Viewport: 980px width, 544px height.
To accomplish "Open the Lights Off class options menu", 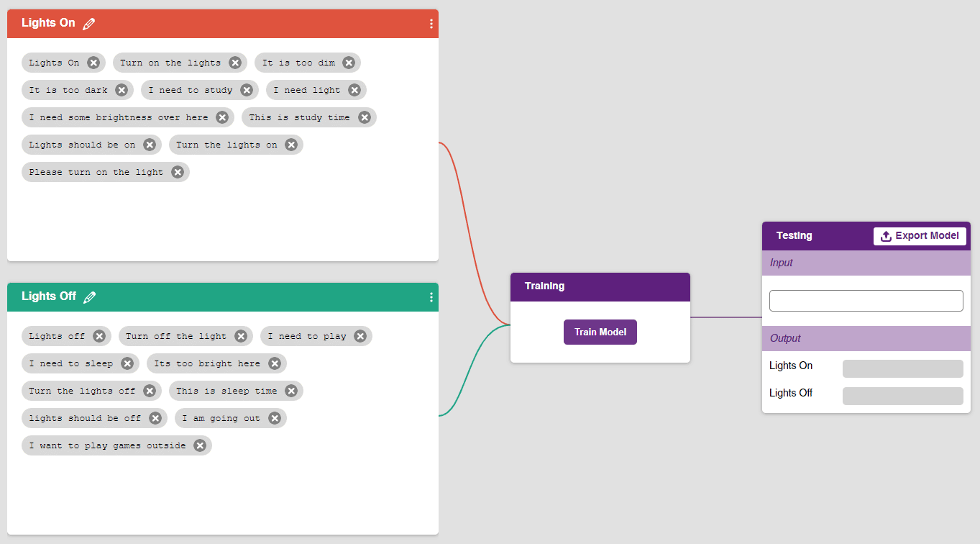I will pyautogui.click(x=431, y=297).
